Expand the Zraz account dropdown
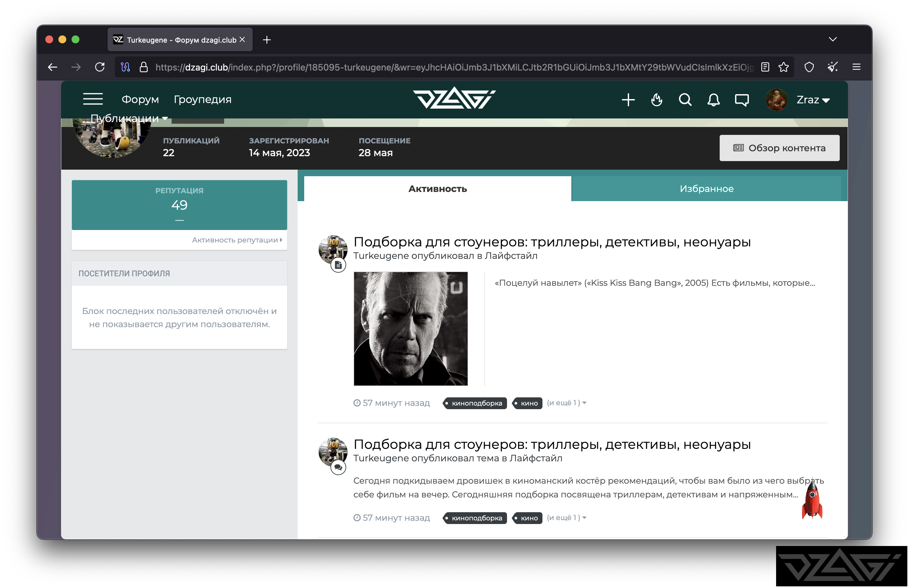The image size is (909, 588). (813, 100)
